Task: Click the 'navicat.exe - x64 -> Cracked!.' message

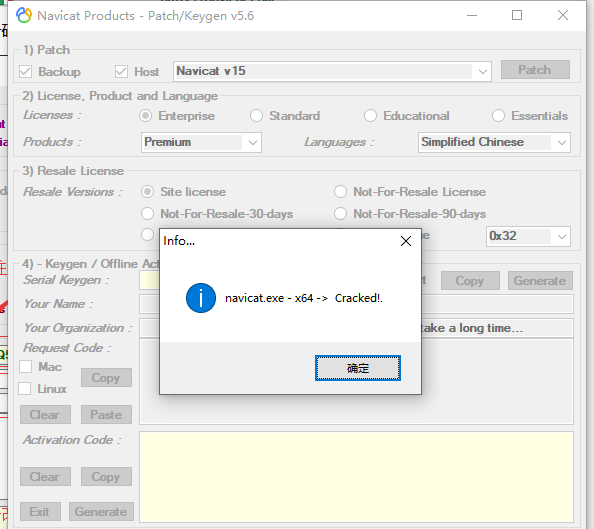Action: point(304,298)
